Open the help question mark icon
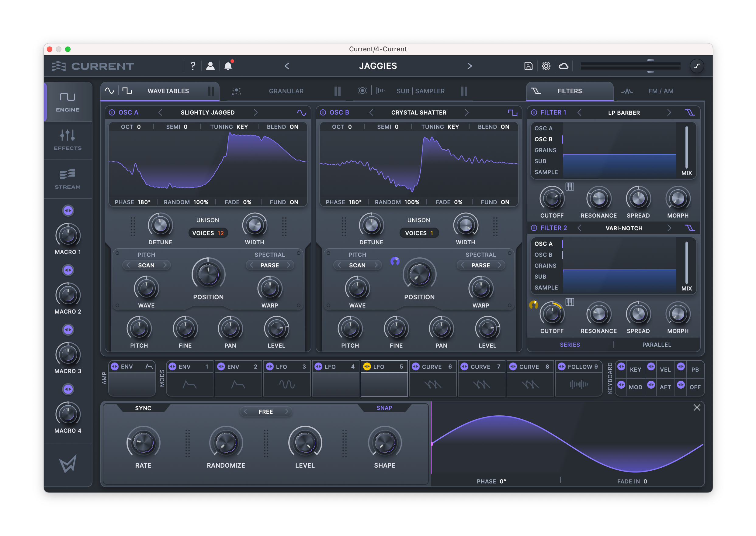756x536 pixels. (193, 66)
